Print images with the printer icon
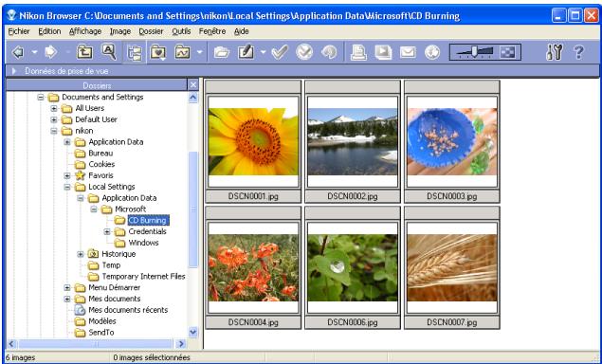Screen dimensions: 602x364 358,52
